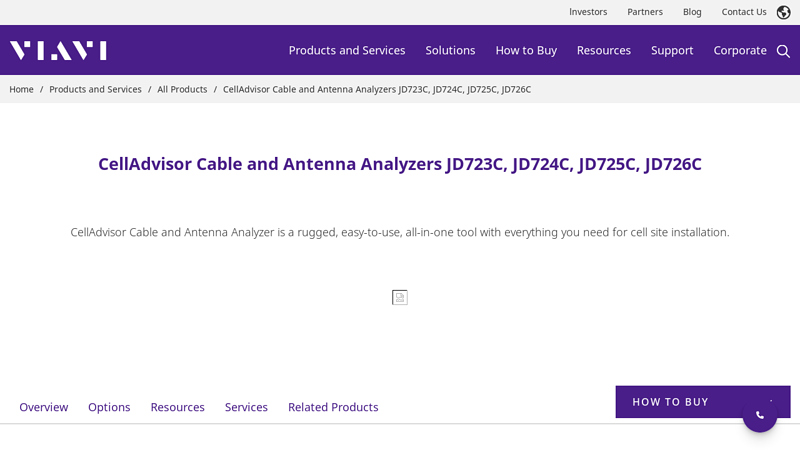Expand the Resources top navigation menu
Image resolution: width=800 pixels, height=450 pixels.
pos(603,50)
